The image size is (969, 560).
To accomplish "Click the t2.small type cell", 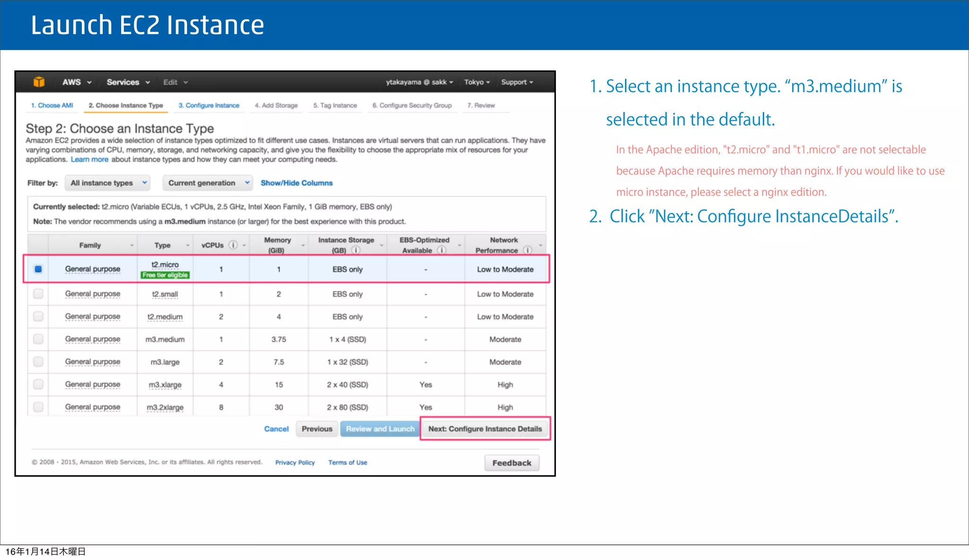I will click(x=165, y=294).
